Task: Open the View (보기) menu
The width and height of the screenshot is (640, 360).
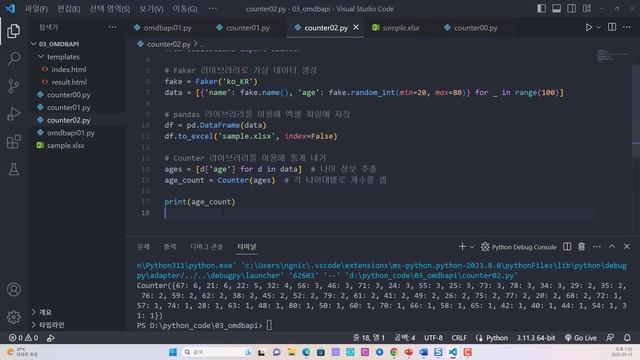Action: click(x=151, y=9)
